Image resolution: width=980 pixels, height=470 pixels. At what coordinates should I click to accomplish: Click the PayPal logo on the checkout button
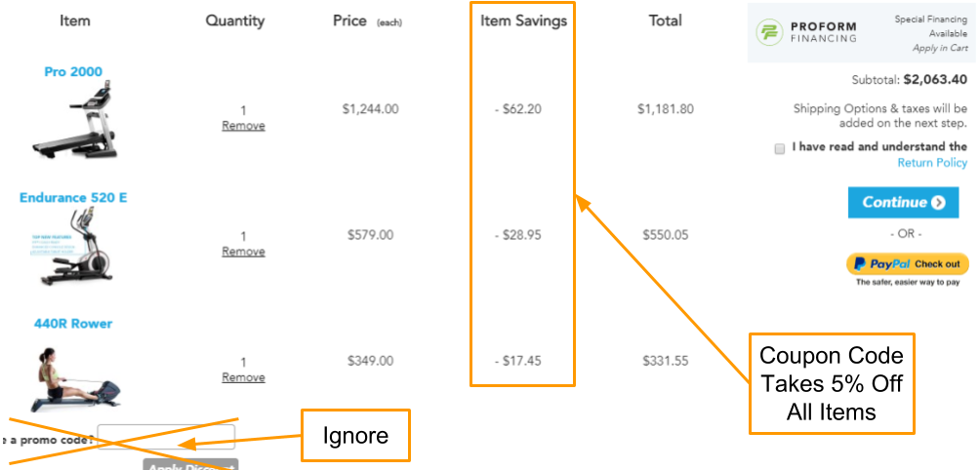pyautogui.click(x=881, y=264)
